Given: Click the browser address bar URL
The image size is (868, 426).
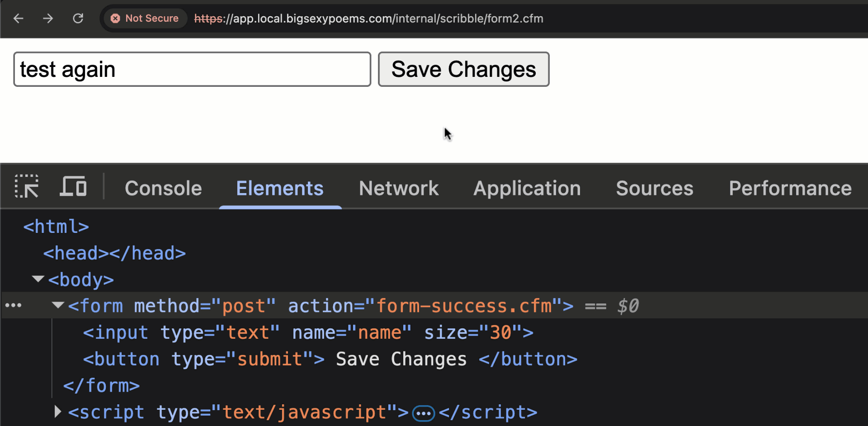Looking at the screenshot, I should click(x=369, y=18).
